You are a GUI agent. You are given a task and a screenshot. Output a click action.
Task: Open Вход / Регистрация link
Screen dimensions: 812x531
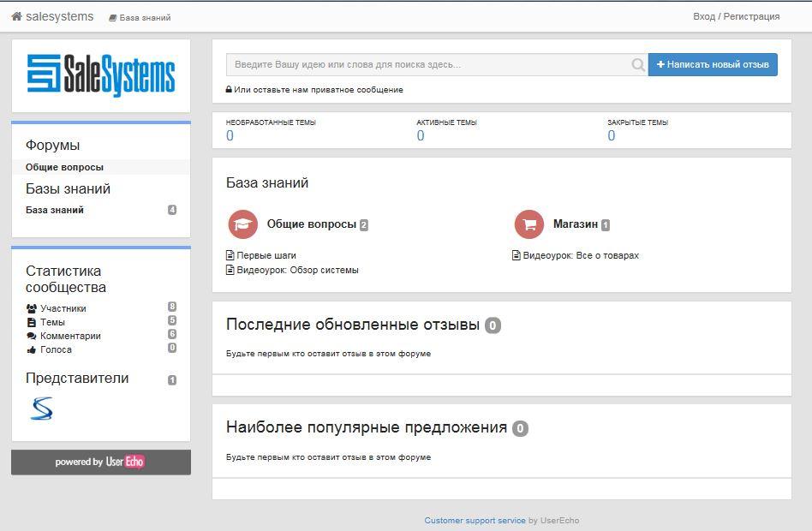[736, 16]
